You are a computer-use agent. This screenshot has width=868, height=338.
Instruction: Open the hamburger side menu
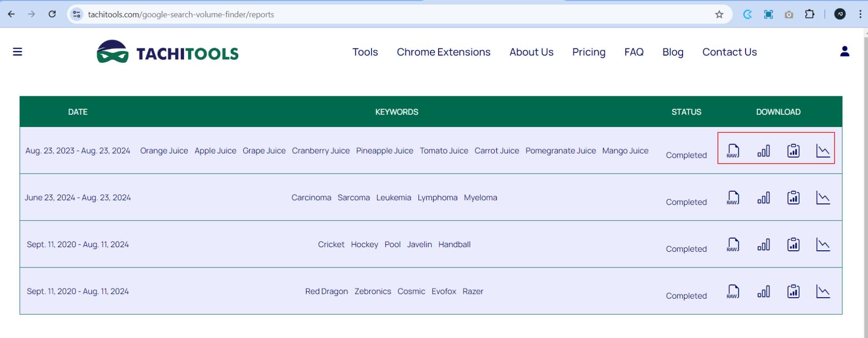(x=18, y=52)
